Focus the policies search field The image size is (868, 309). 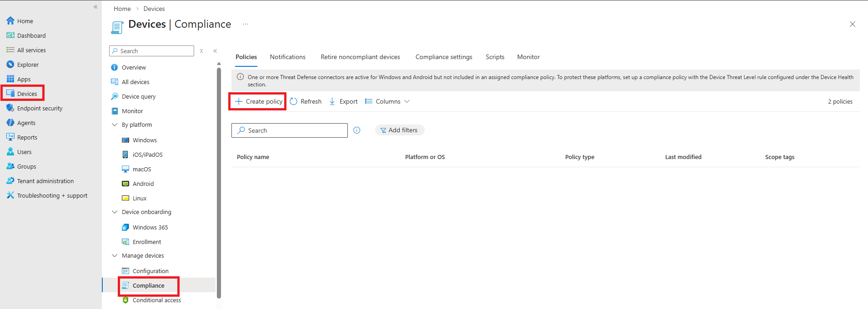tap(289, 130)
